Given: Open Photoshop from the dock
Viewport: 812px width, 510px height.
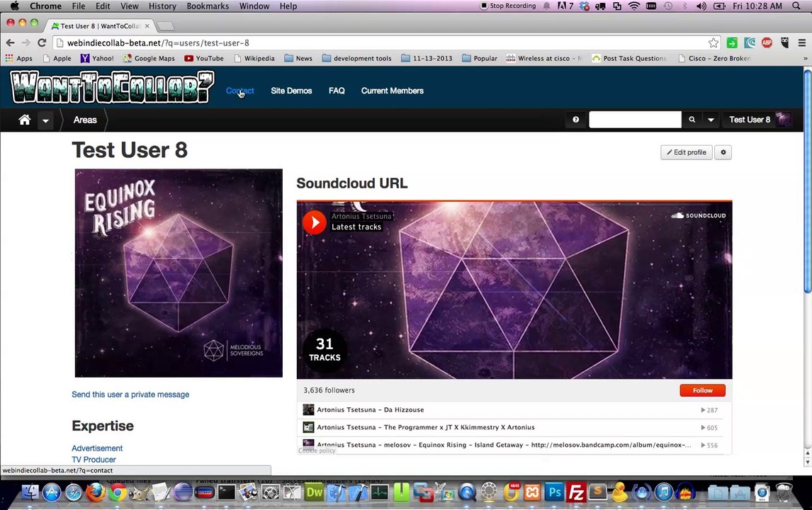Looking at the screenshot, I should pyautogui.click(x=554, y=492).
